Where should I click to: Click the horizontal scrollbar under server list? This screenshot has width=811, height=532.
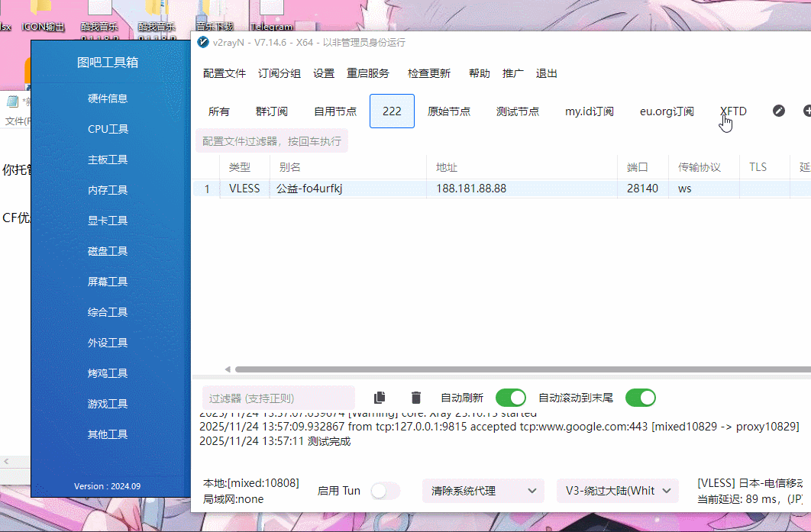click(x=523, y=369)
